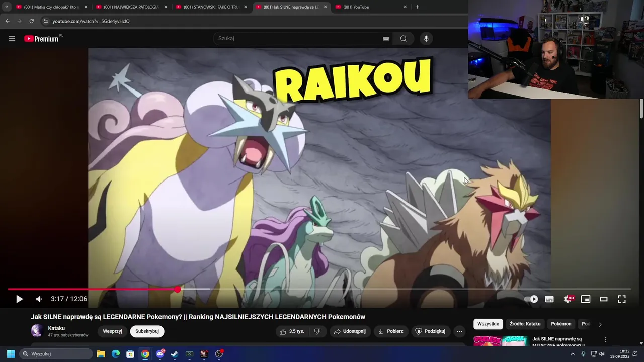This screenshot has height=362, width=644.
Task: Open more actions three-dot menu under video
Action: [x=459, y=331]
